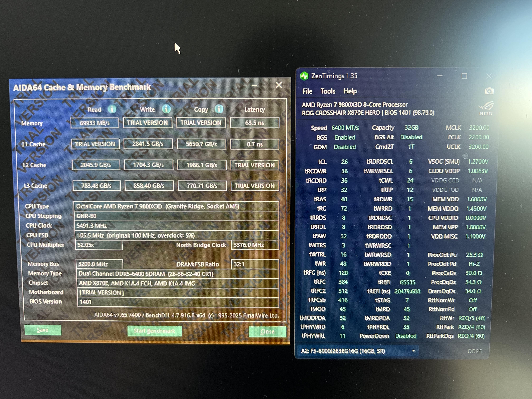Image resolution: width=532 pixels, height=399 pixels.
Task: Click the MEM VDD value 1.6000V
Action: 476,199
